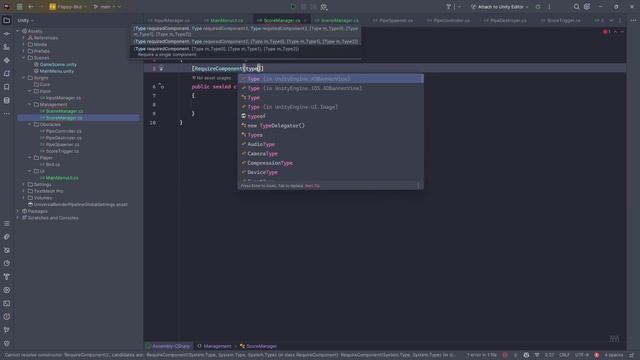
Task: Click the green Run button in the title bar
Action: tap(293, 7)
